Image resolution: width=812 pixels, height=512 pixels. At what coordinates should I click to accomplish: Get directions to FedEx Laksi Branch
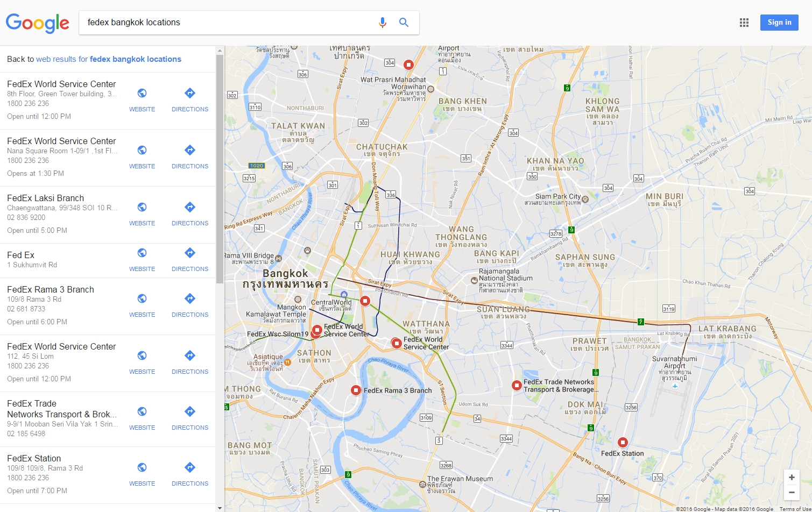[190, 214]
